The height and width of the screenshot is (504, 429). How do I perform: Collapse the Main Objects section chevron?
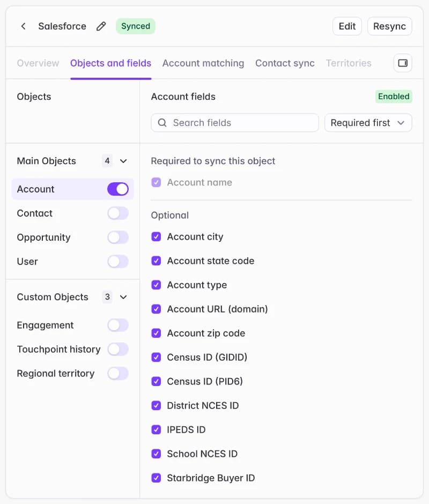pyautogui.click(x=123, y=161)
